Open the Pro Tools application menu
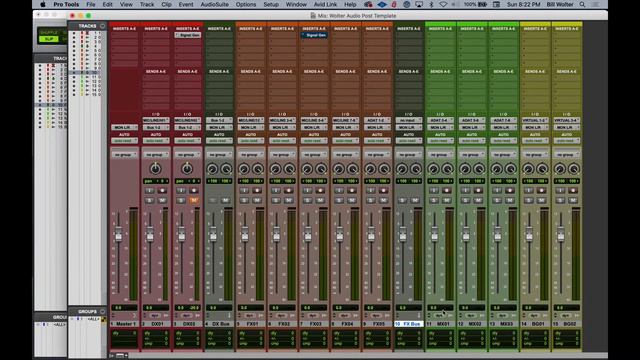 (x=66, y=4)
